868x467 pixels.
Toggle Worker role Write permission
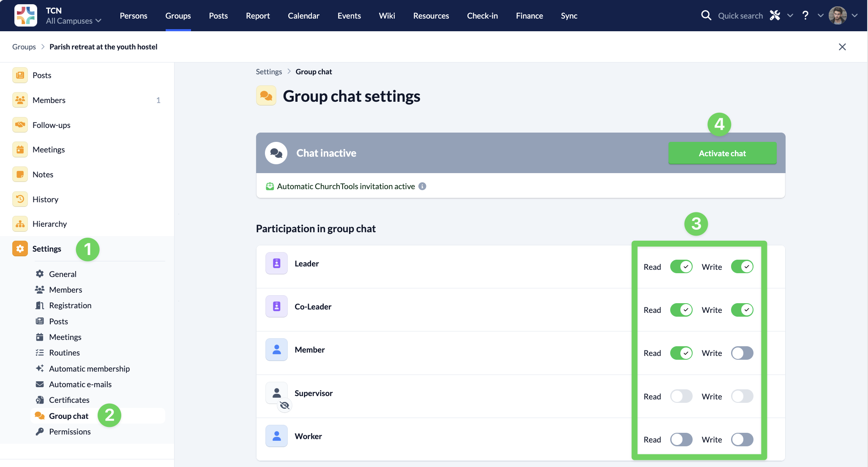742,439
